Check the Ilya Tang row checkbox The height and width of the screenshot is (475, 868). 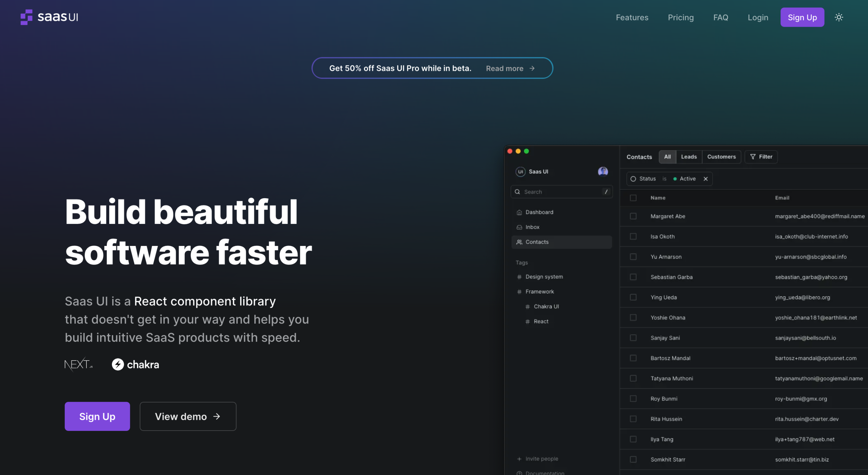click(633, 439)
